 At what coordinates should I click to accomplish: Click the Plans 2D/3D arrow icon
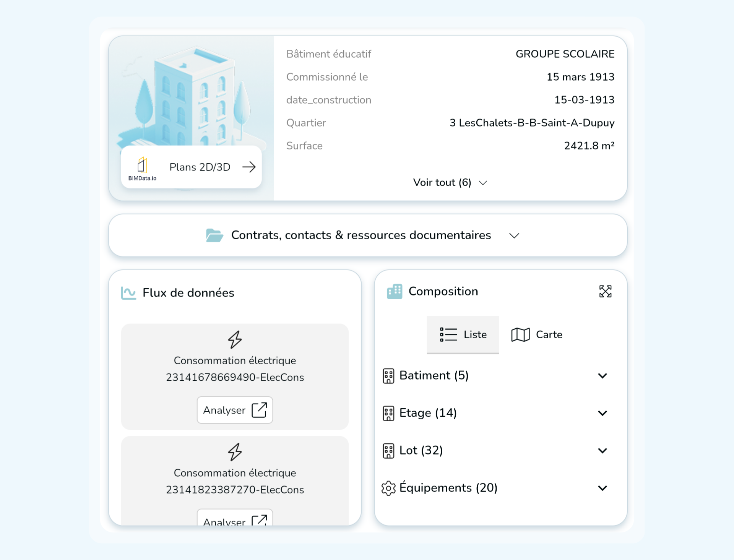[249, 167]
